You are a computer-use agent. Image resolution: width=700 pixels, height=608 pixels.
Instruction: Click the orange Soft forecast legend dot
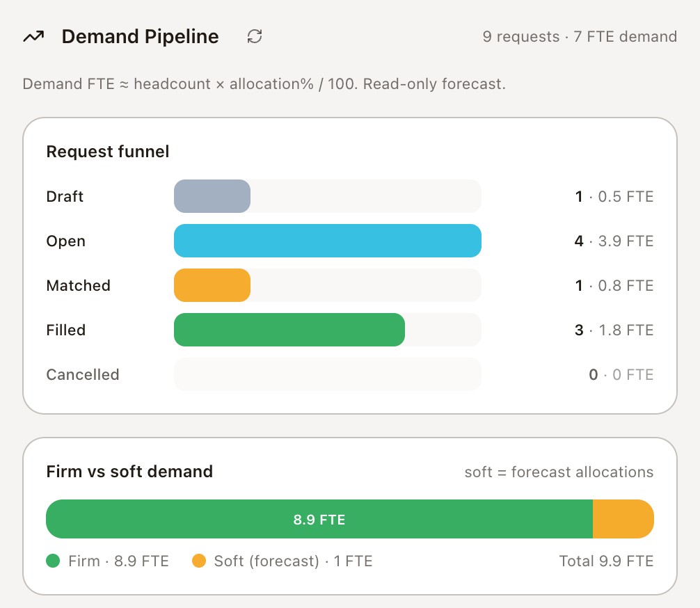[x=199, y=561]
